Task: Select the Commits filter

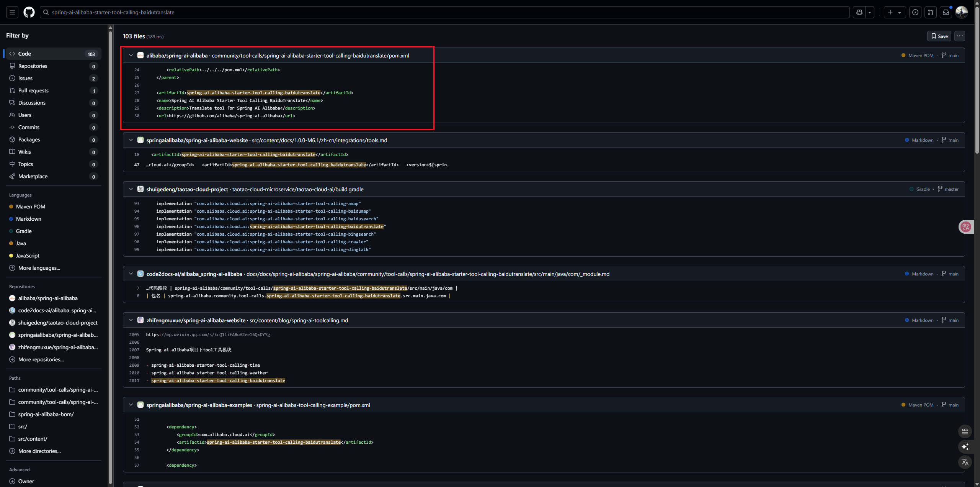Action: coord(54,127)
